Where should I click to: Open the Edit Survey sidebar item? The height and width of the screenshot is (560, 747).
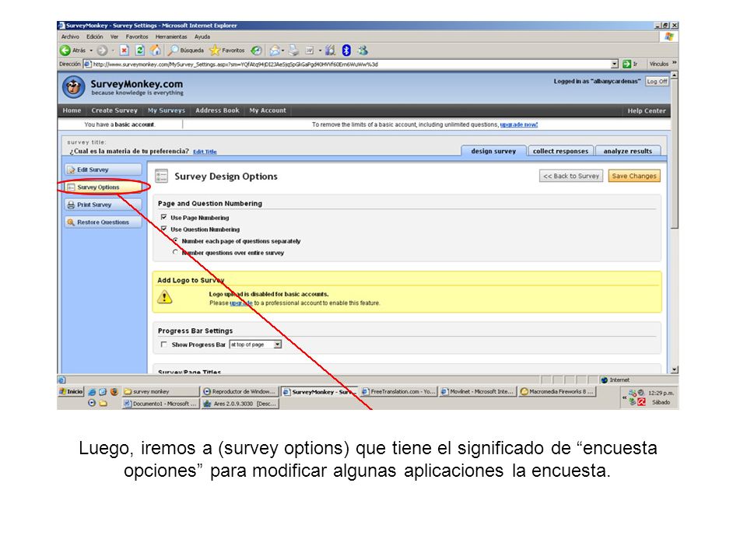pyautogui.click(x=103, y=170)
